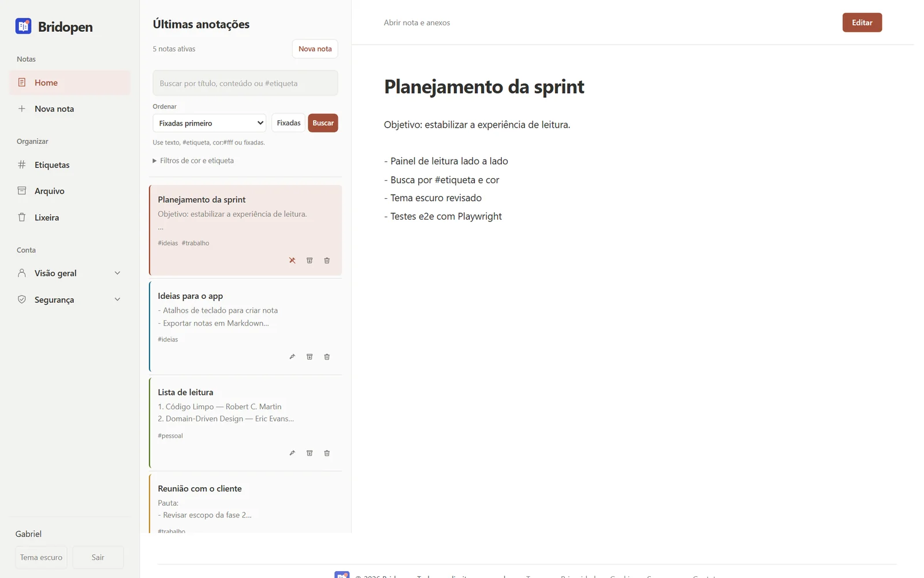Image resolution: width=924 pixels, height=578 pixels.
Task: Select Nova nota in the sidebar
Action: pyautogui.click(x=70, y=109)
